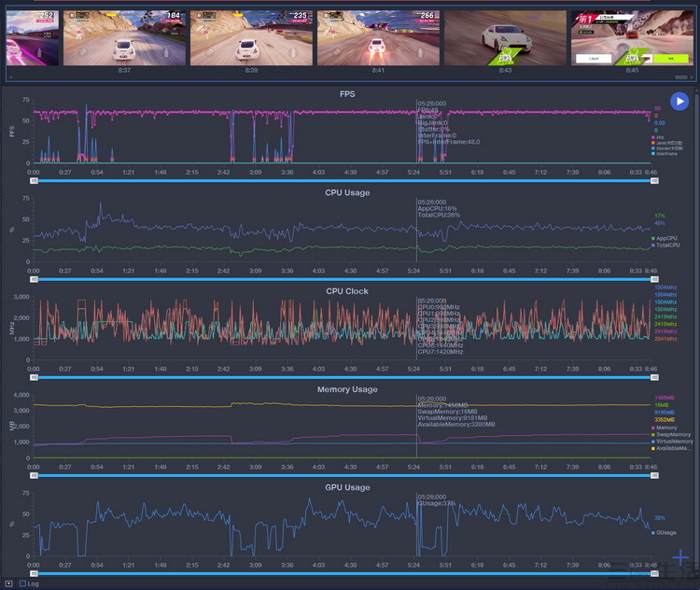Screen dimensions: 700x590
Task: Enable the Log checkbox
Action: [23, 583]
